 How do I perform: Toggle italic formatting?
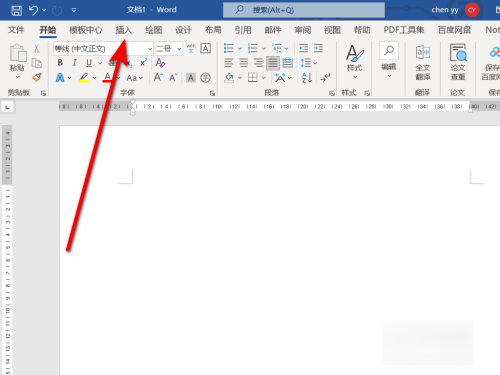[x=74, y=63]
